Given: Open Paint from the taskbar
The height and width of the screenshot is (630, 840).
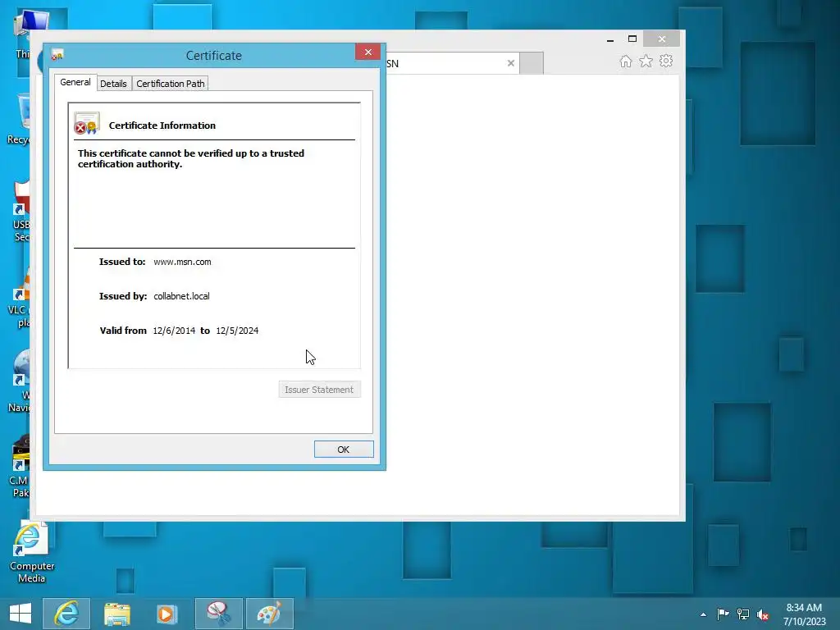Looking at the screenshot, I should pos(269,614).
